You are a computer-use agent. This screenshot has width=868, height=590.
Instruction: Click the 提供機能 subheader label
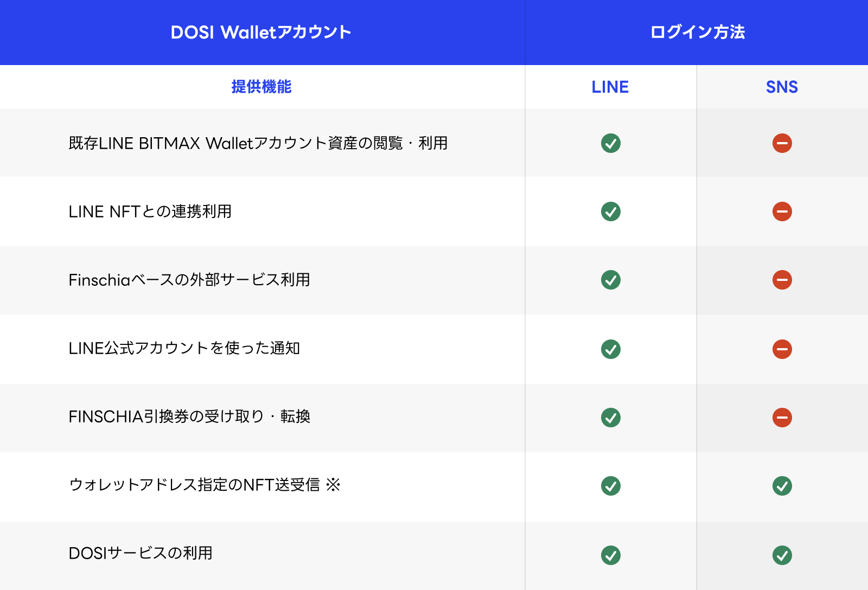coord(261,87)
